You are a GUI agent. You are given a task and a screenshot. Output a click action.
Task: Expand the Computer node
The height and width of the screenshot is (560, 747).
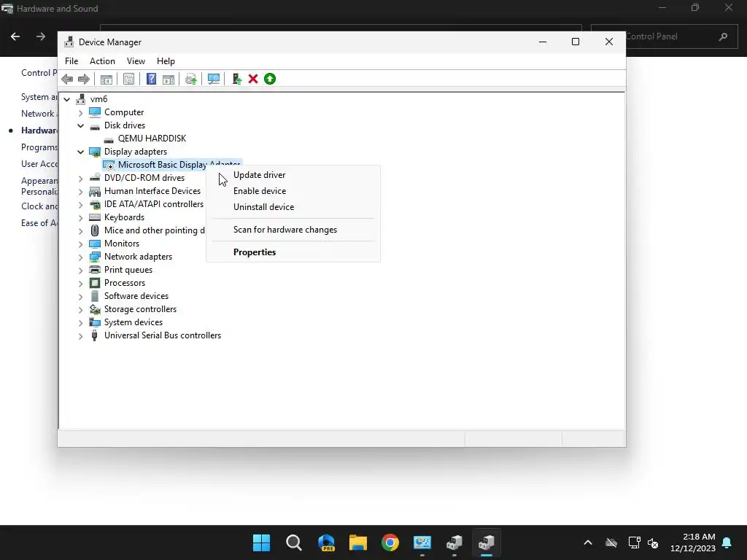coord(80,112)
